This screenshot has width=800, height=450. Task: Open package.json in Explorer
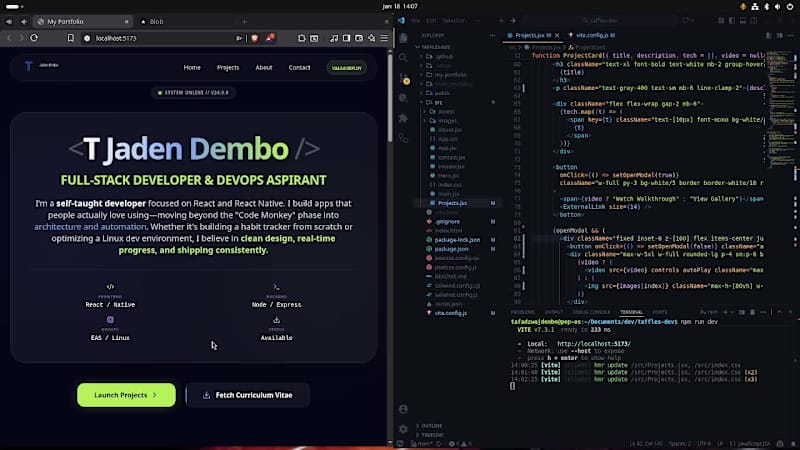452,249
